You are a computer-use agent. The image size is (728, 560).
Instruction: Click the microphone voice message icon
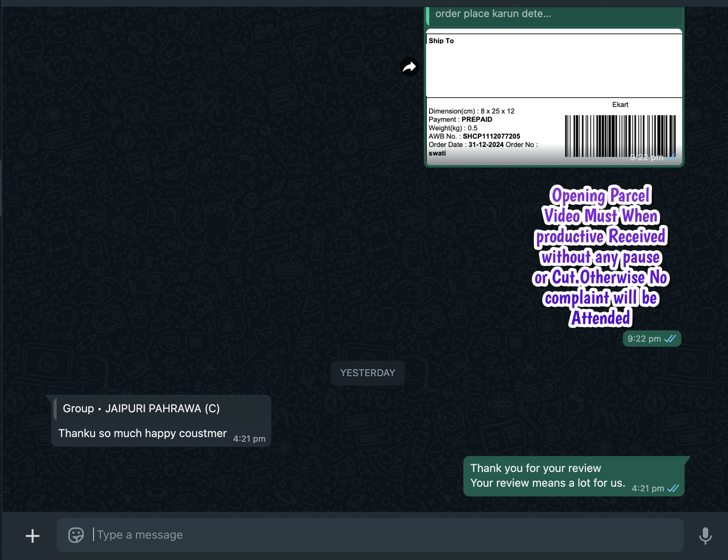point(705,536)
